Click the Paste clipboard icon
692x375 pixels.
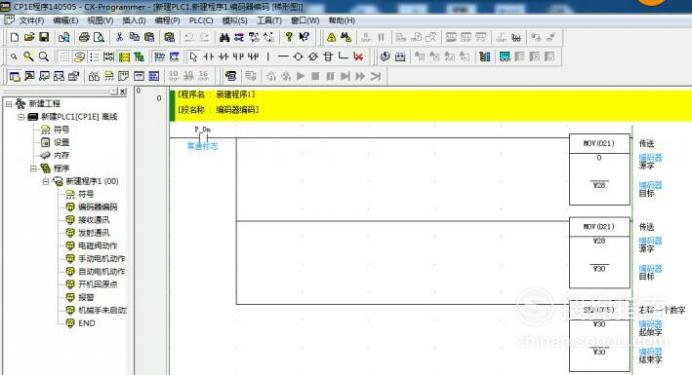(149, 37)
